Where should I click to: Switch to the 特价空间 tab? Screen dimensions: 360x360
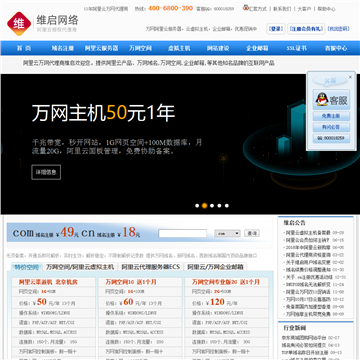[x=26, y=267]
